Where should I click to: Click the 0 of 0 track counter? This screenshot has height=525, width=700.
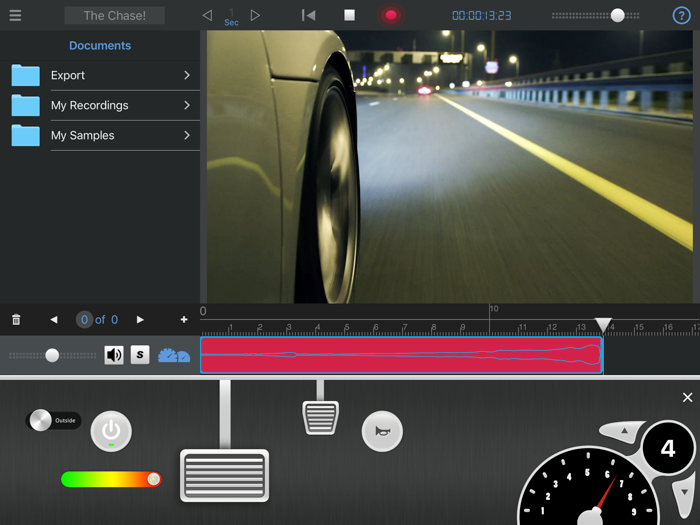[x=97, y=320]
